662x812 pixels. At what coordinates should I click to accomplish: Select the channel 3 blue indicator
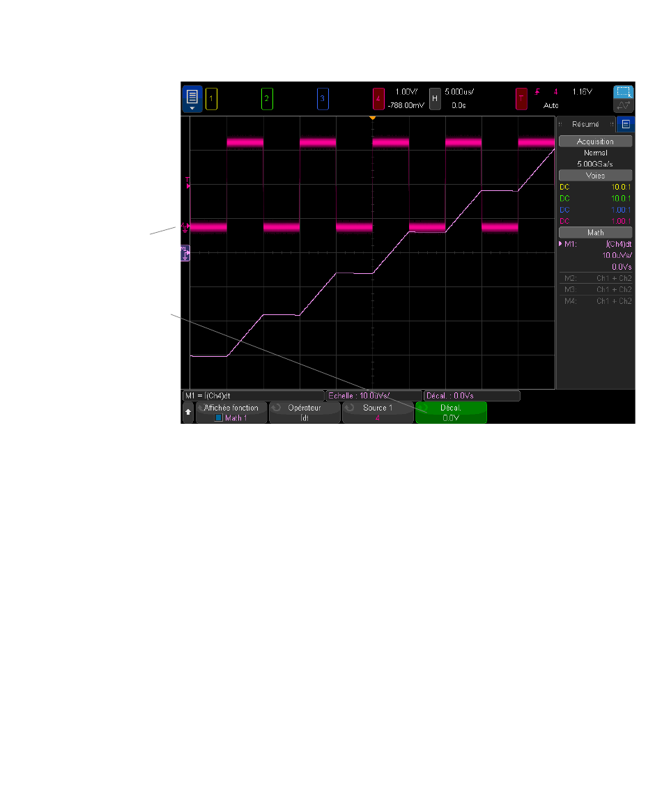pyautogui.click(x=321, y=99)
